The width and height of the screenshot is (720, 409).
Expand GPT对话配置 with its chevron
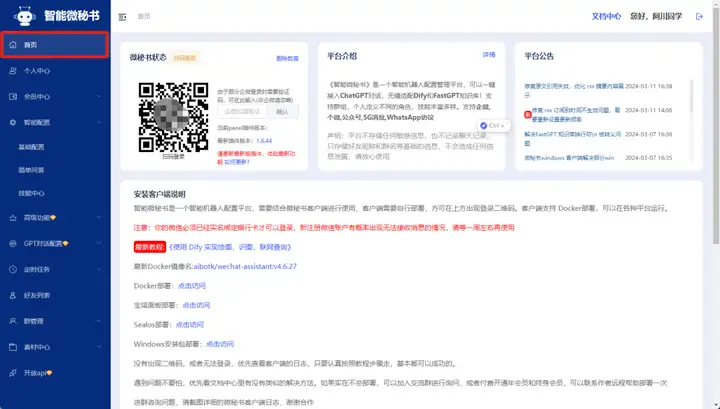click(99, 243)
